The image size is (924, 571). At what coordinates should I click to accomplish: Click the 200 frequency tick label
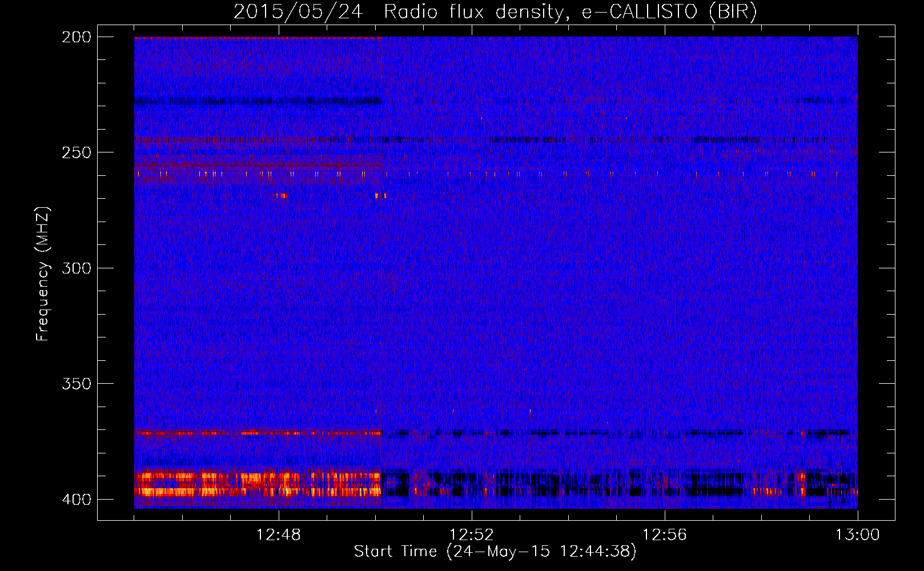click(x=76, y=37)
